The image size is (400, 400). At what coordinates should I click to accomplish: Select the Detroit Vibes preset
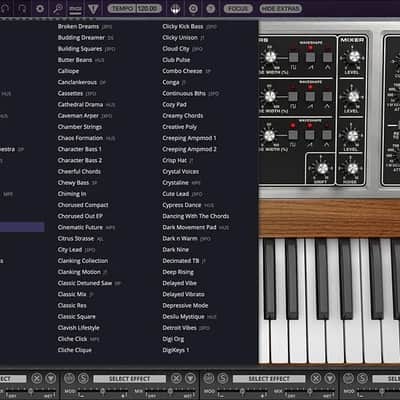(179, 328)
